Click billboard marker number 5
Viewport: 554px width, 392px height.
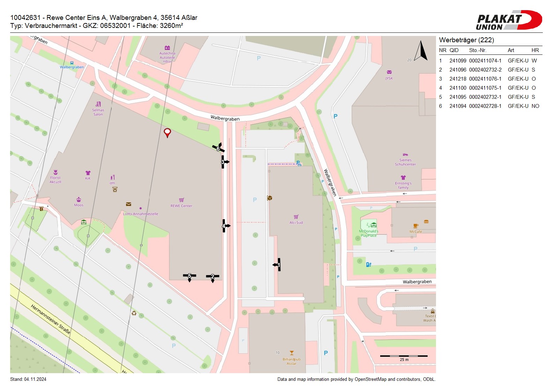190,276
